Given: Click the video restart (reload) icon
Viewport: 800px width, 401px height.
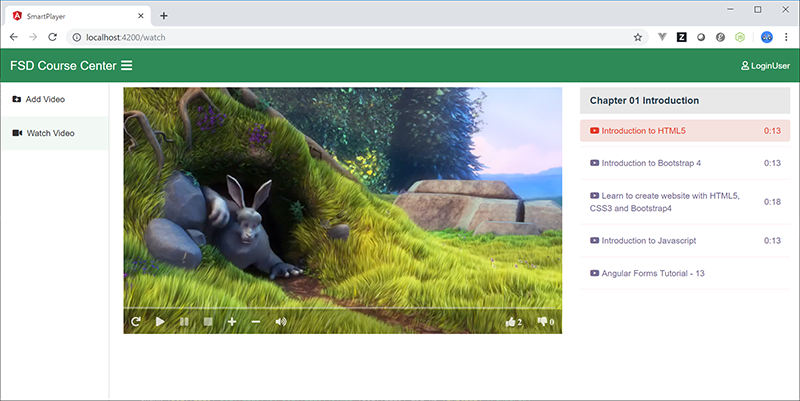Looking at the screenshot, I should click(x=136, y=321).
